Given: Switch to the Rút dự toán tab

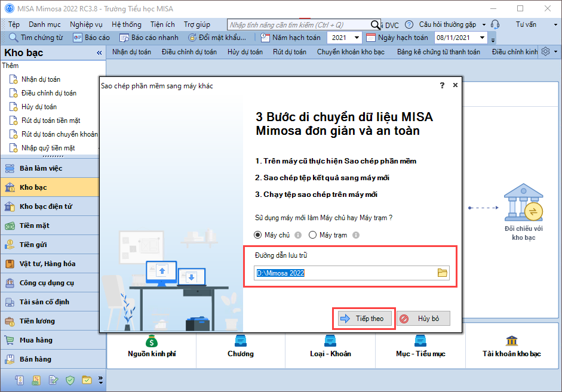Looking at the screenshot, I should tap(290, 52).
